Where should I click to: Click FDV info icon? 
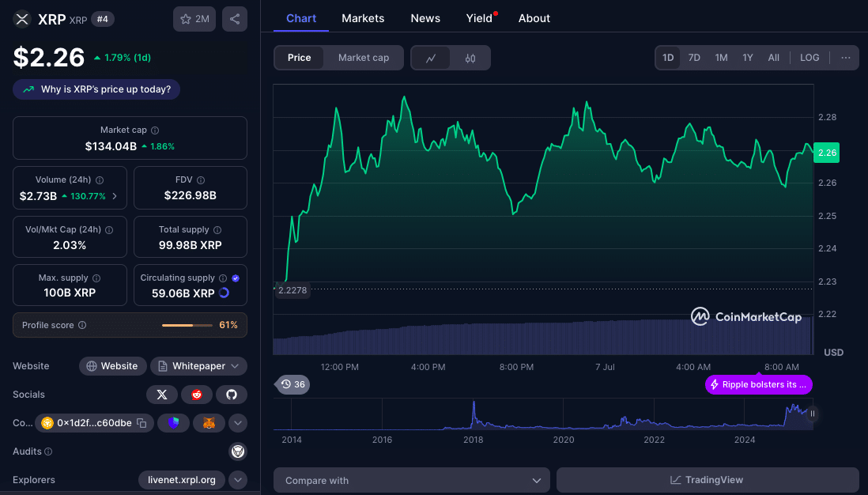click(x=201, y=180)
